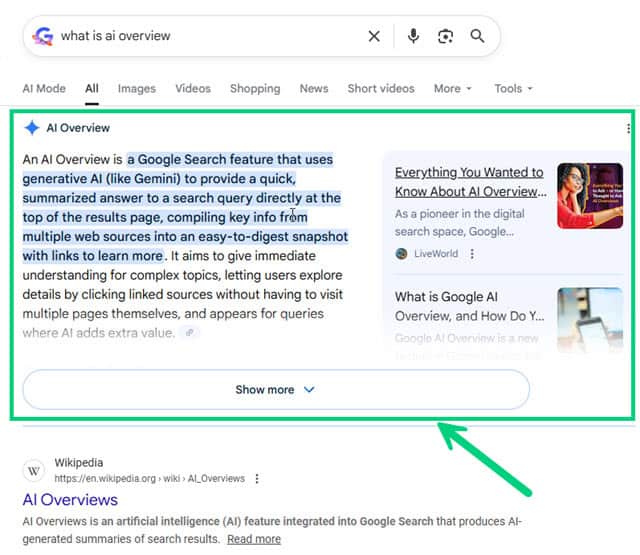Image resolution: width=640 pixels, height=555 pixels.
Task: Clear the search query with X icon
Action: (x=374, y=36)
